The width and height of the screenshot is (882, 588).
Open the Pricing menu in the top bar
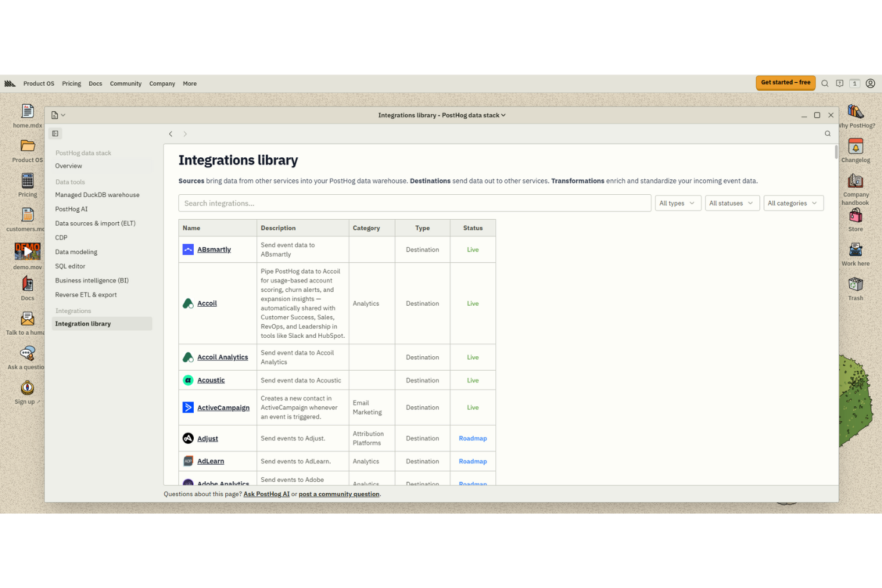71,83
